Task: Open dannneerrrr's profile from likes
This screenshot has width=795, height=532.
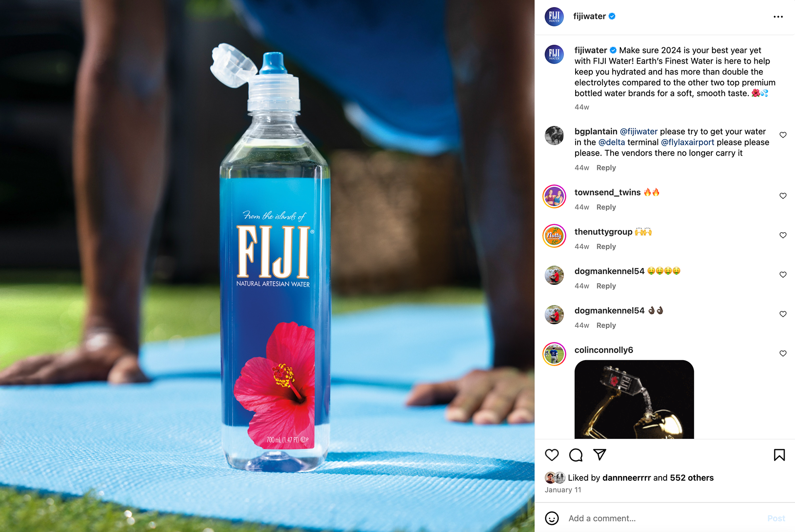Action: tap(626, 478)
